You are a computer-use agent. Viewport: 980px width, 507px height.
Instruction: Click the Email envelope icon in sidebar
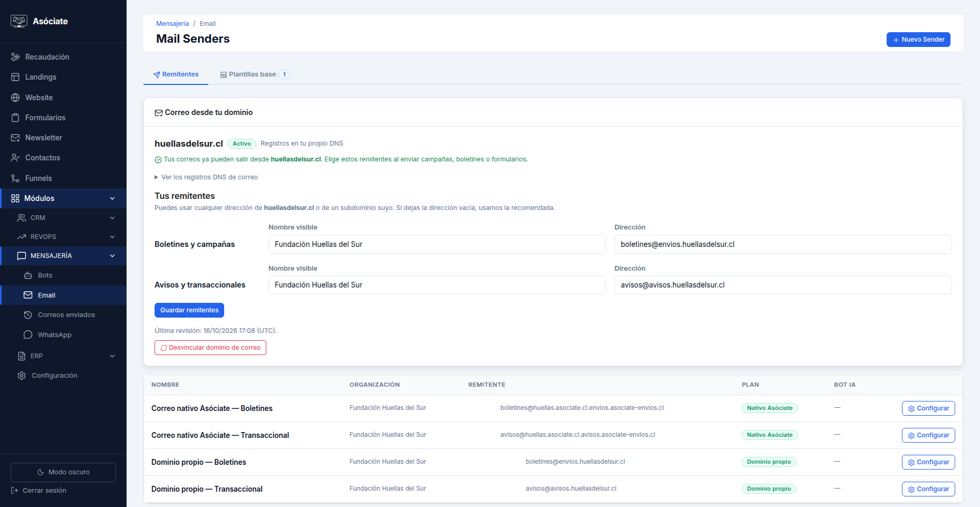(x=28, y=295)
